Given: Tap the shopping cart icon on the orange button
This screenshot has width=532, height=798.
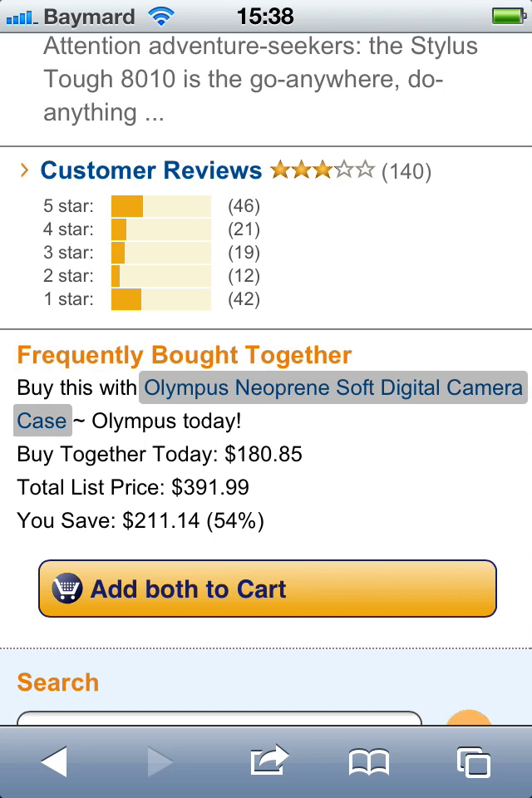Looking at the screenshot, I should [68, 589].
